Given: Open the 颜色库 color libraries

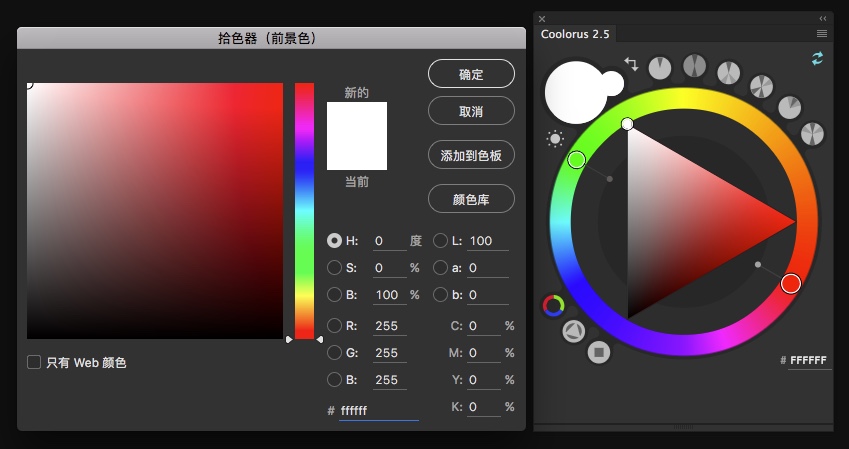Looking at the screenshot, I should (471, 199).
